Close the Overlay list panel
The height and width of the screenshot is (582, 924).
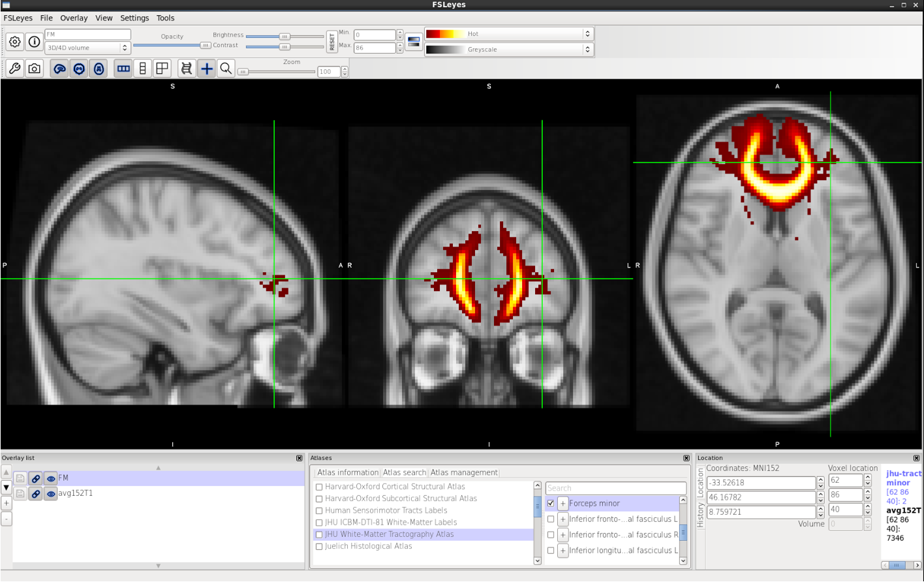pyautogui.click(x=299, y=458)
